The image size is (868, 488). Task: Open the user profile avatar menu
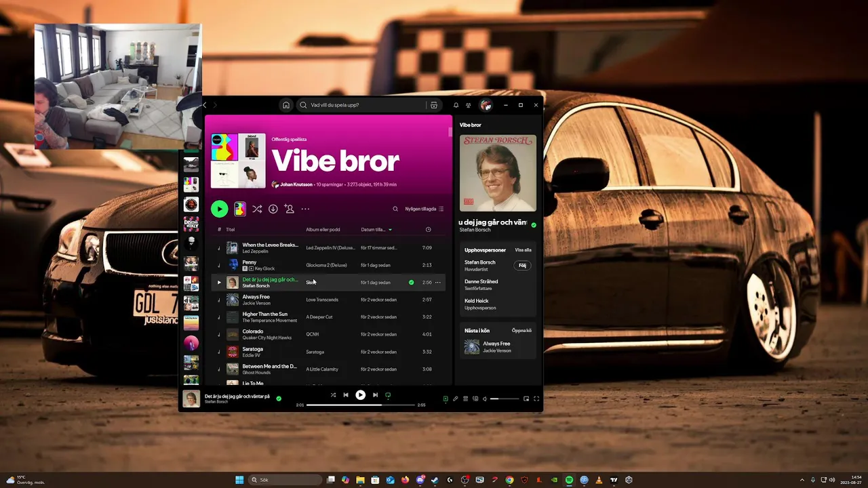point(486,105)
